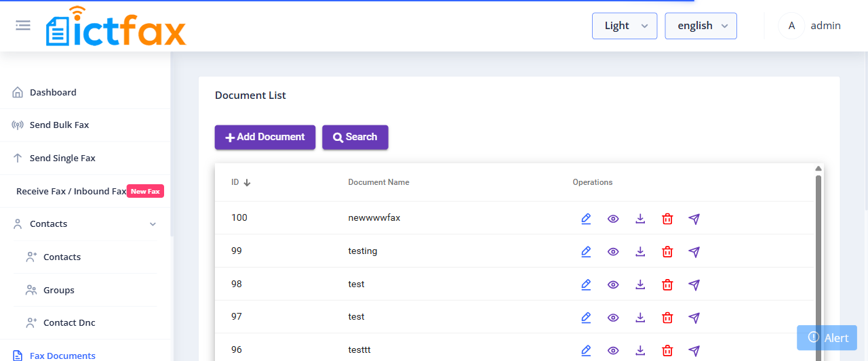This screenshot has width=868, height=361.
Task: View document testtt via eye icon
Action: pos(613,351)
